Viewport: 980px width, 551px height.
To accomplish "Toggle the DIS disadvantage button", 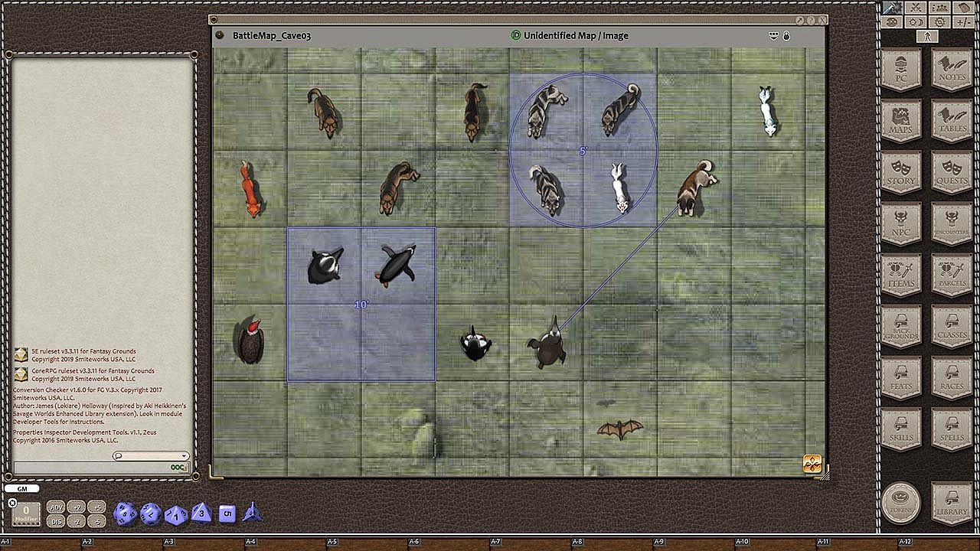I will point(56,521).
